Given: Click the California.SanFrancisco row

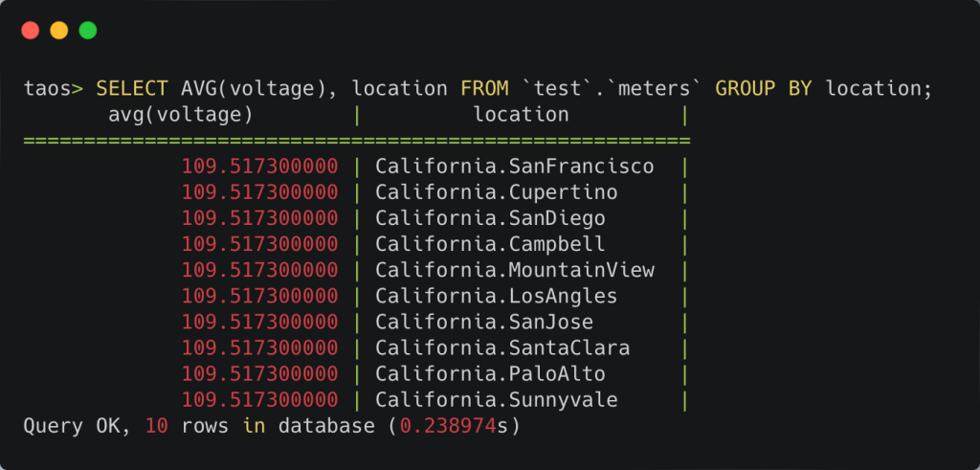Looking at the screenshot, I should coord(514,167).
